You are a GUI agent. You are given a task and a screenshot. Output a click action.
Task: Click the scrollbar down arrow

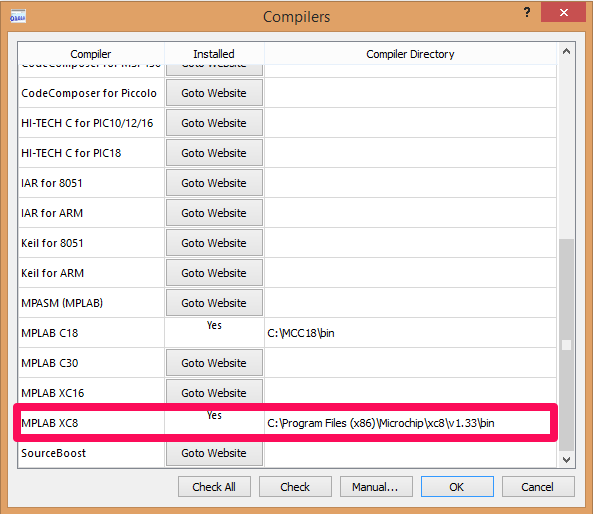(x=566, y=460)
